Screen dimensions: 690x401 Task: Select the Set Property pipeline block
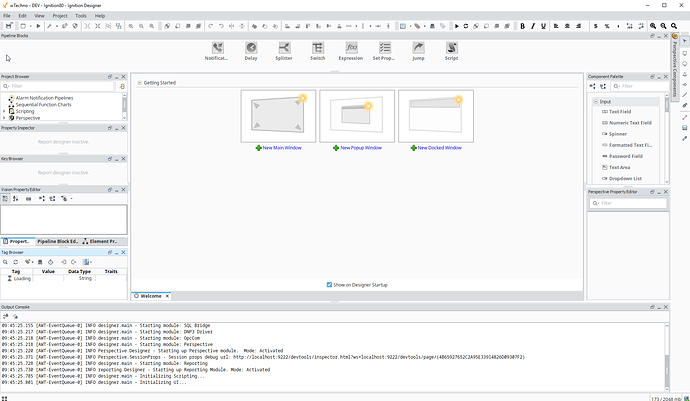point(384,51)
